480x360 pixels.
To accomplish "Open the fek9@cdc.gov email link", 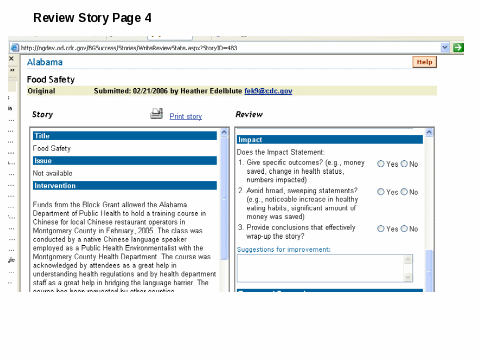I will click(268, 91).
